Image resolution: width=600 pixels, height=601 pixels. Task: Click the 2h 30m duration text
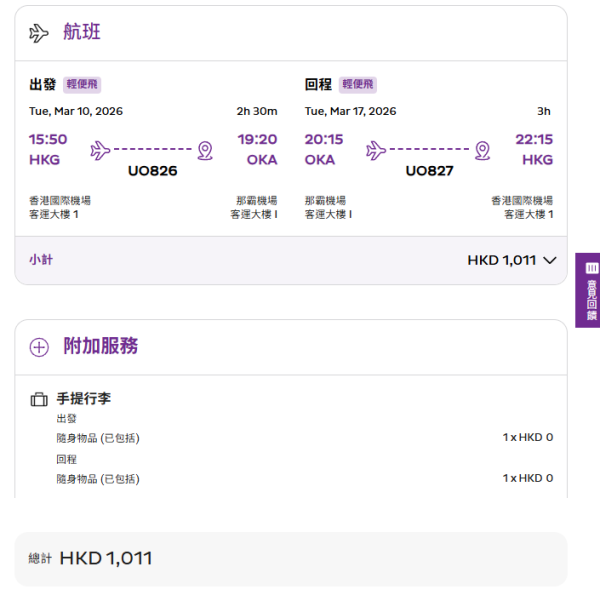[257, 111]
